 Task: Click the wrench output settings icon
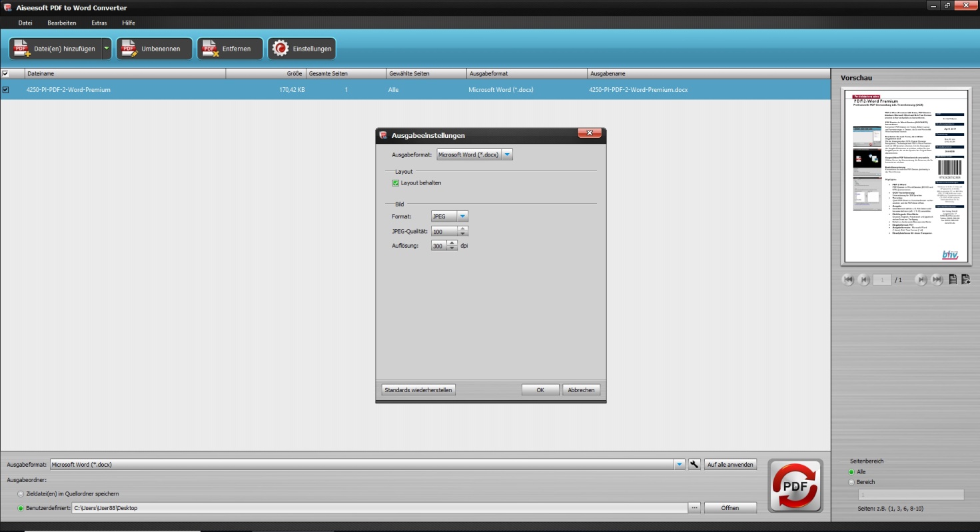coord(694,465)
